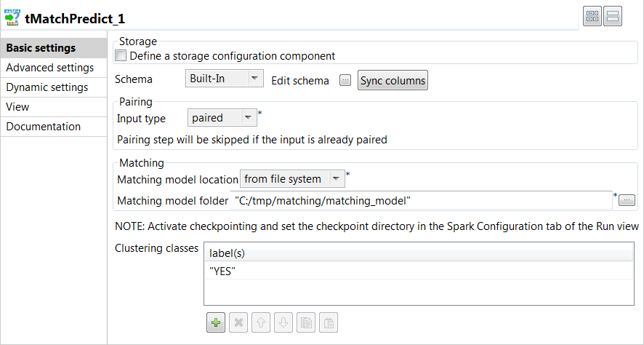Click the paste rows icon
The image size is (644, 345).
click(x=328, y=323)
